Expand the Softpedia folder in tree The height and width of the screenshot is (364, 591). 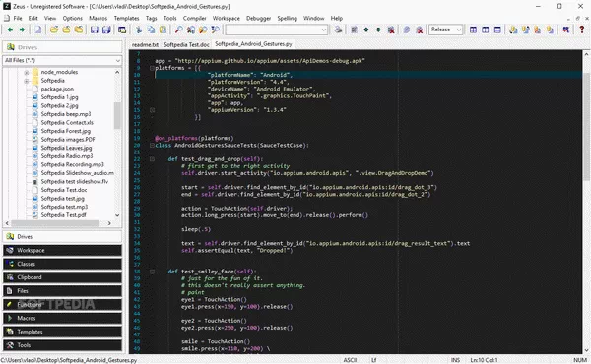click(27, 81)
